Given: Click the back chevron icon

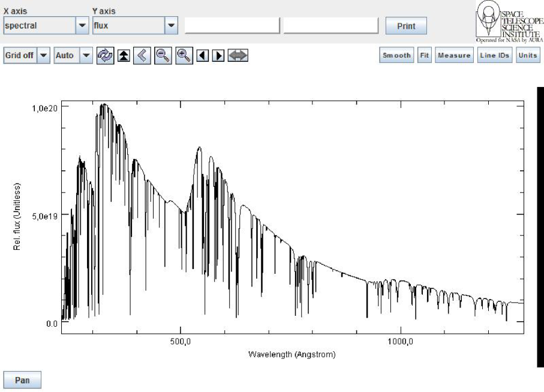Looking at the screenshot, I should (x=142, y=55).
